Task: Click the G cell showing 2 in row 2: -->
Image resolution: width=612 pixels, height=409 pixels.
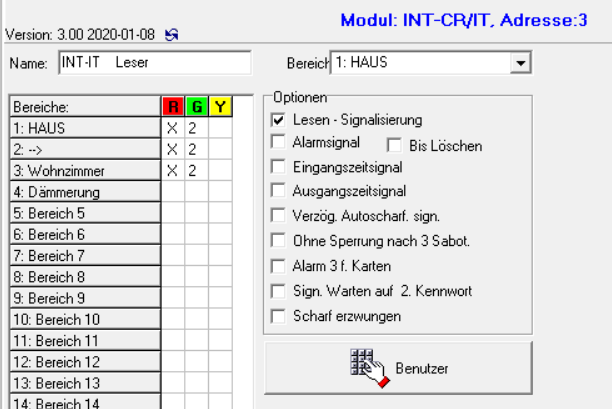Action: coord(197,149)
